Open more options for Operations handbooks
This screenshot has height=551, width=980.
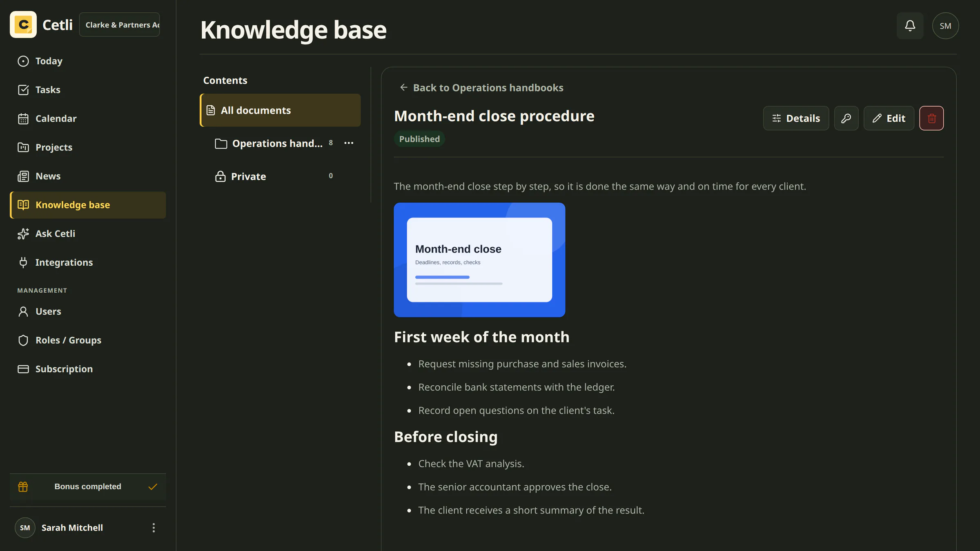coord(349,143)
